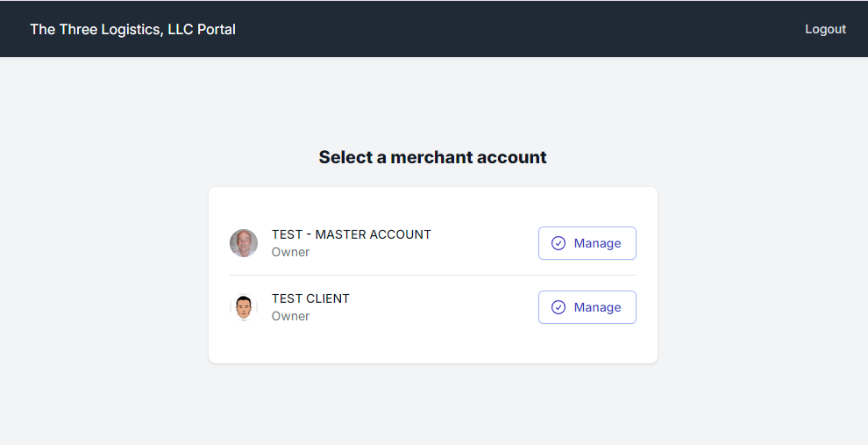The width and height of the screenshot is (868, 445).
Task: Click the TEST CLIENT cartoon avatar
Action: (x=244, y=307)
